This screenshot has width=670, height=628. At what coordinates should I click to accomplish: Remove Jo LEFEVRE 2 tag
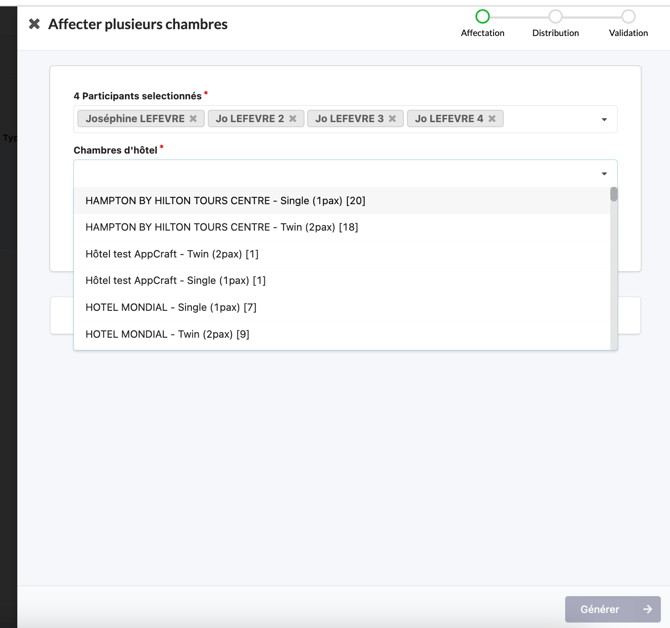point(293,119)
